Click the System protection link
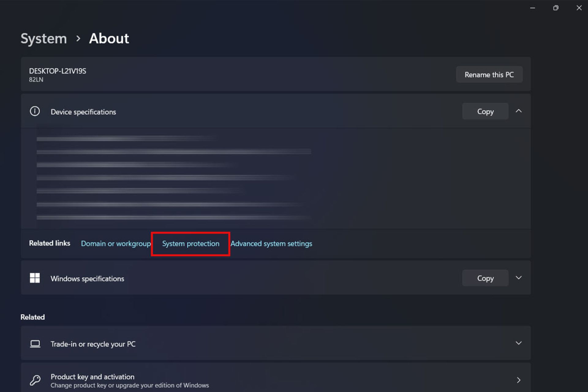 click(x=191, y=243)
